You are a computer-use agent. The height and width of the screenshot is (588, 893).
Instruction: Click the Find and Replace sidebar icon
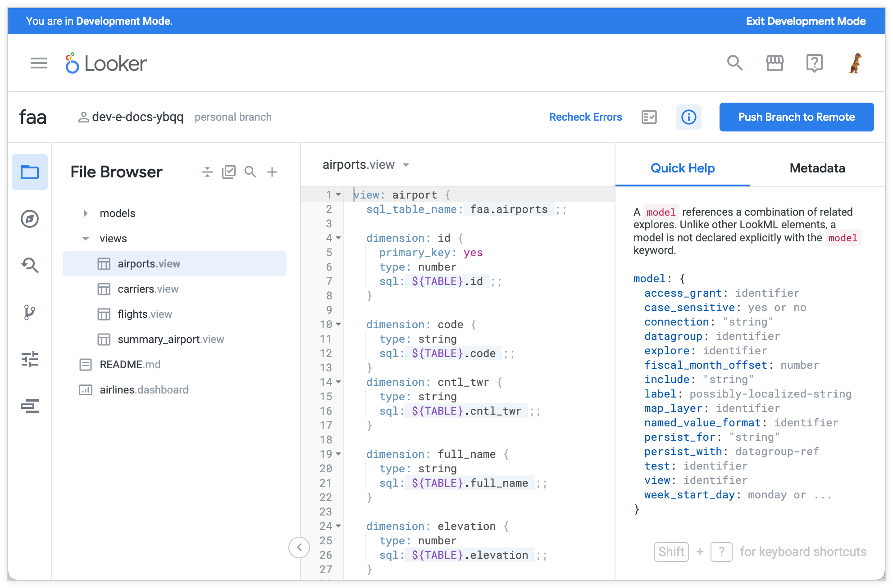30,265
